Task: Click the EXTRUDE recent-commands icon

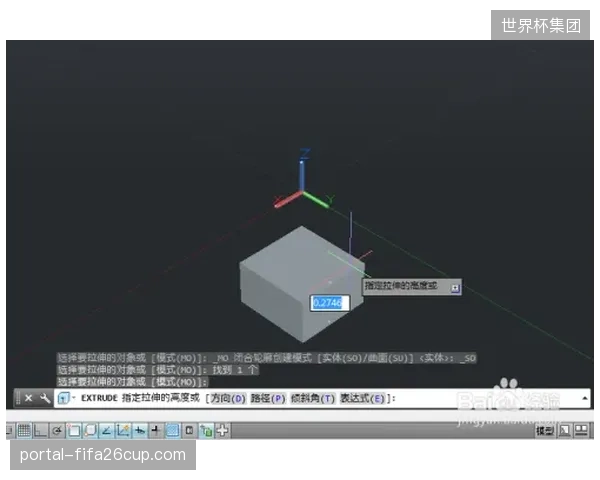Action: click(63, 398)
